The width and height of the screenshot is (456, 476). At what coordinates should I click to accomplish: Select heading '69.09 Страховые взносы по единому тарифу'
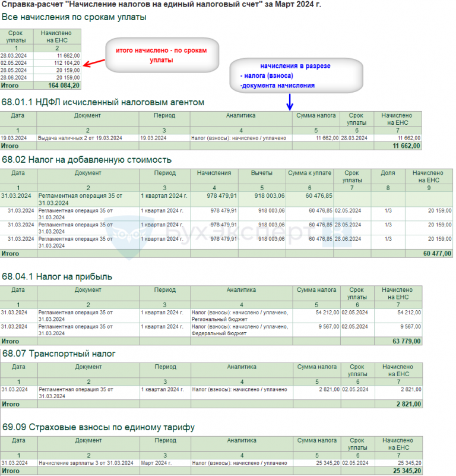click(99, 427)
